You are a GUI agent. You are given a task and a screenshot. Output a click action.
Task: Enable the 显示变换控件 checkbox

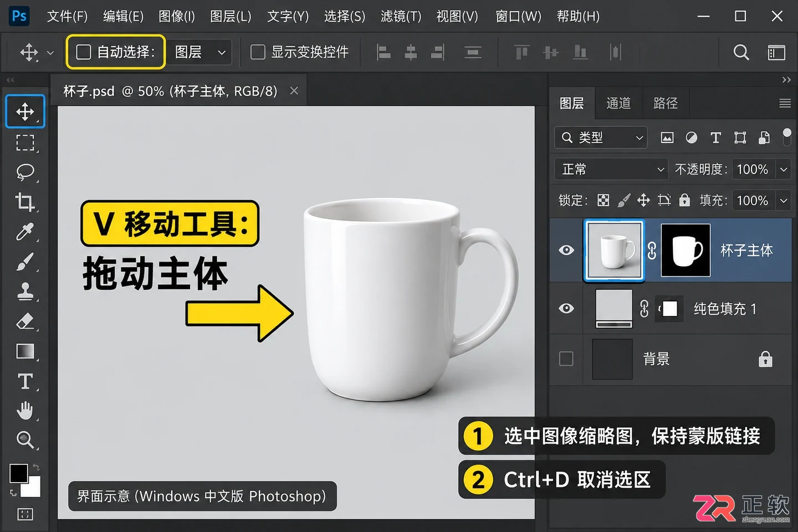[x=258, y=52]
